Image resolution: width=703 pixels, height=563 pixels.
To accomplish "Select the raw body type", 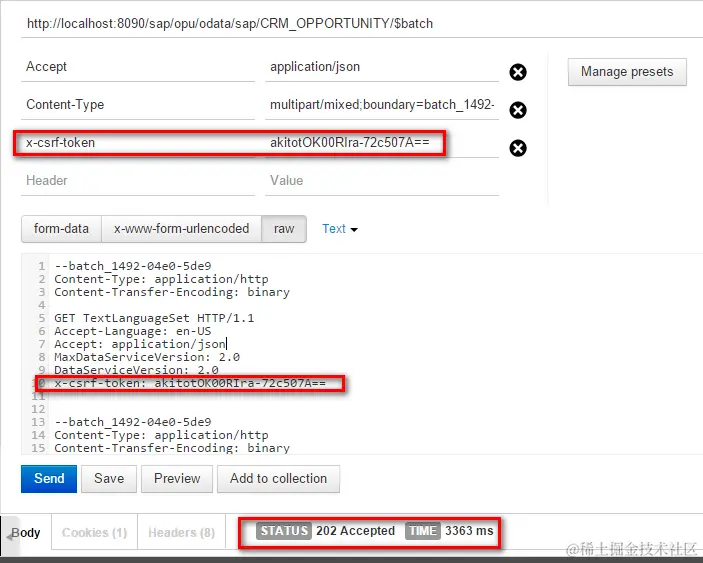I will click(284, 229).
